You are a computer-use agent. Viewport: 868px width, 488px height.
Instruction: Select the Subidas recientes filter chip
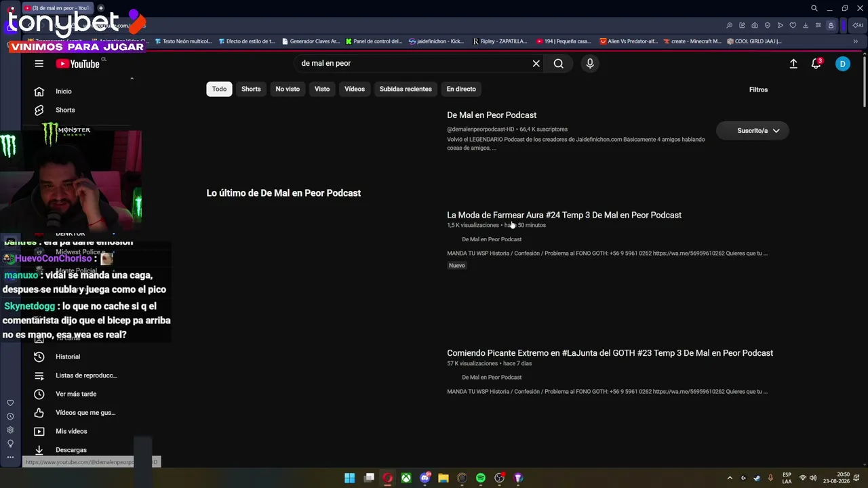(x=406, y=89)
